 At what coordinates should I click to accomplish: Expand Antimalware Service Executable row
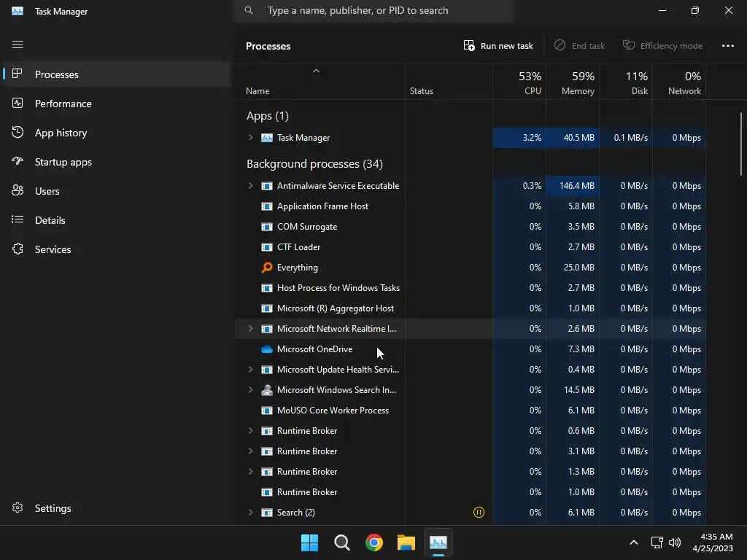[x=251, y=186]
